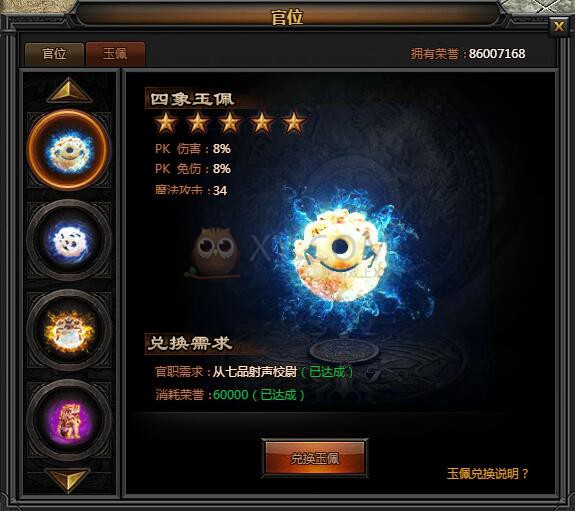Click the first gold star rating
Image resolution: width=575 pixels, height=511 pixels.
point(166,122)
